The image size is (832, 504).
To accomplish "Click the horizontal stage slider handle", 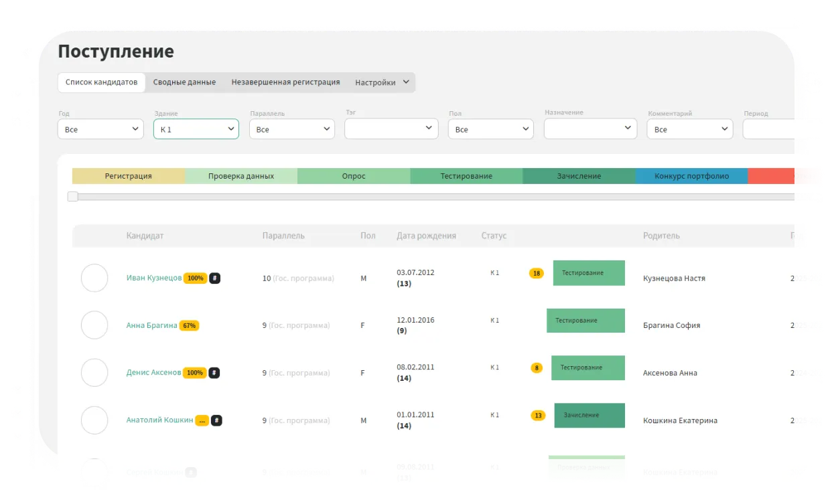I will pos(73,197).
